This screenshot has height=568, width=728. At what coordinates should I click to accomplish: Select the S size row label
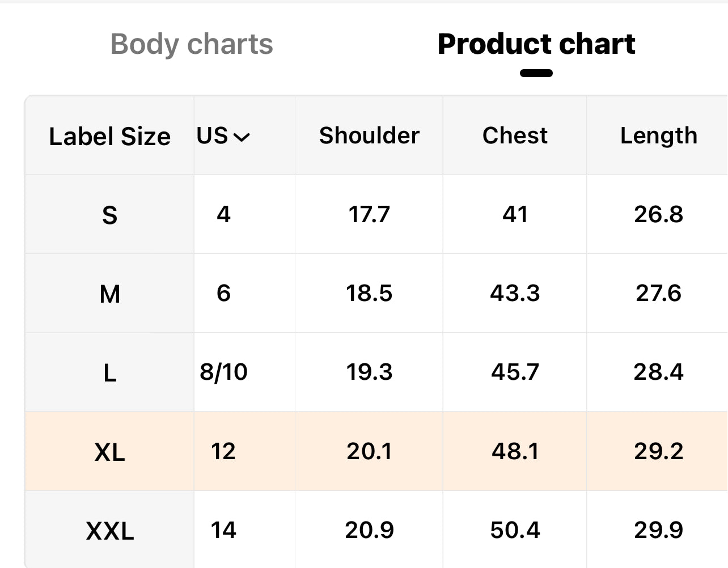pyautogui.click(x=109, y=215)
